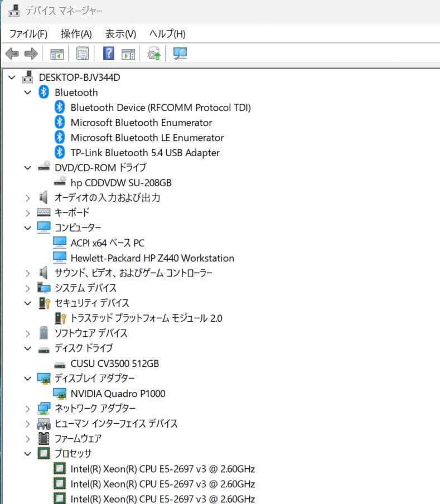
Task: Open the 操作(A) menu
Action: coord(76,34)
